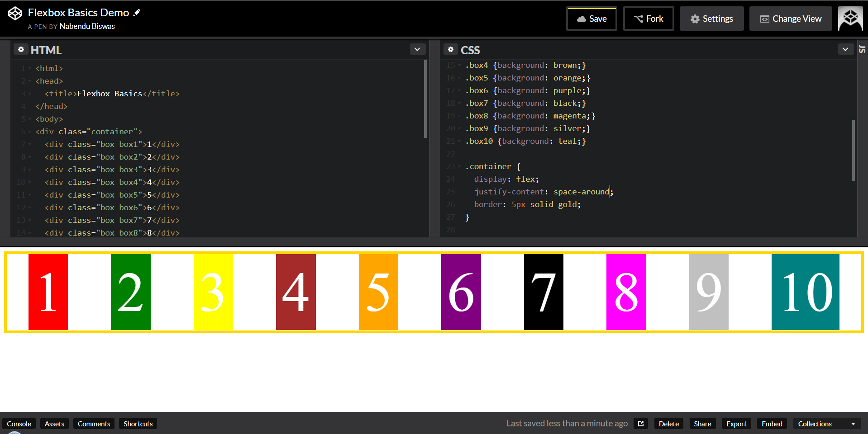Viewport: 868px width, 434px height.
Task: Click the space-around value in CSS
Action: [582, 192]
